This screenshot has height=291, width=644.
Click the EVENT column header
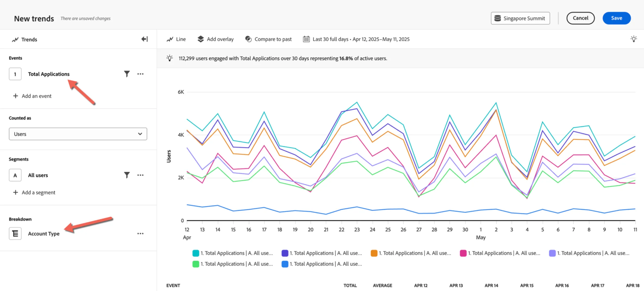pos(173,285)
